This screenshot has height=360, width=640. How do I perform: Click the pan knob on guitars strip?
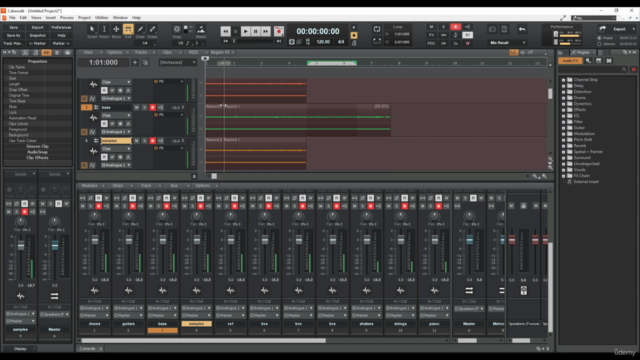(x=129, y=216)
